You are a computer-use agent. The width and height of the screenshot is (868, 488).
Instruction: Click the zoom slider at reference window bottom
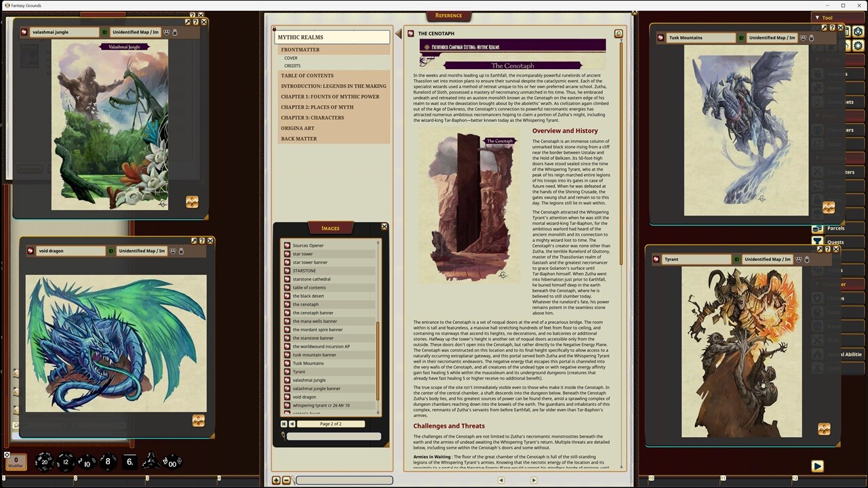point(344,480)
